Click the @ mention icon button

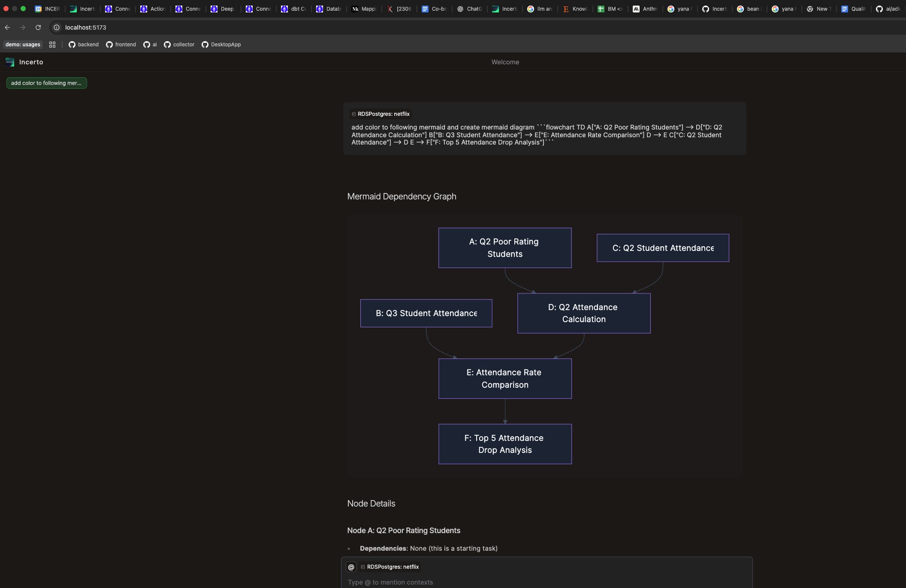[x=351, y=567]
